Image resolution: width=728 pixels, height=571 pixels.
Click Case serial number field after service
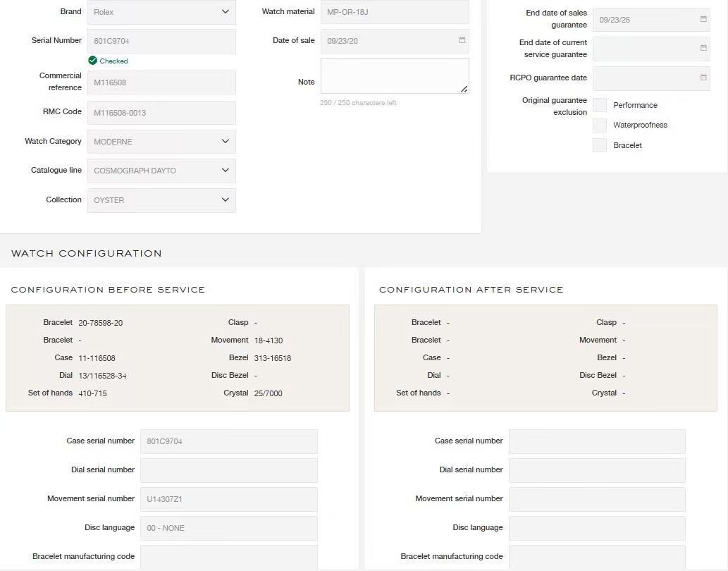(x=596, y=441)
